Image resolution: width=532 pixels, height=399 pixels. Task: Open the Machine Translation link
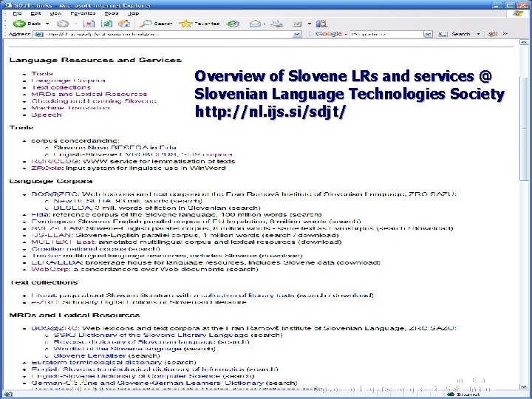pos(70,108)
